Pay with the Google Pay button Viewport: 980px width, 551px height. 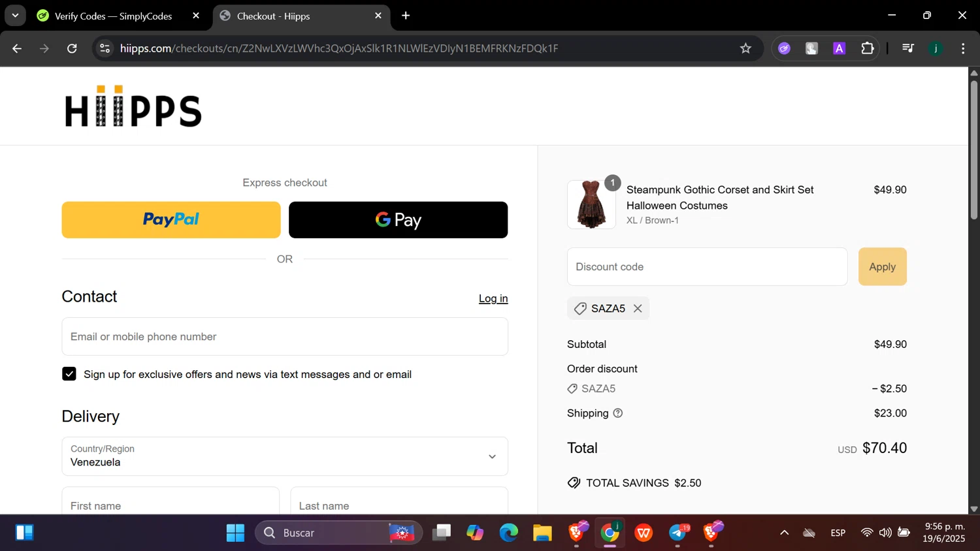(398, 220)
